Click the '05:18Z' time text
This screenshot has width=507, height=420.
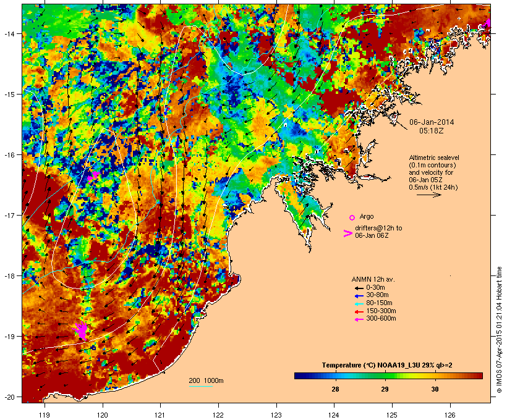pyautogui.click(x=432, y=131)
